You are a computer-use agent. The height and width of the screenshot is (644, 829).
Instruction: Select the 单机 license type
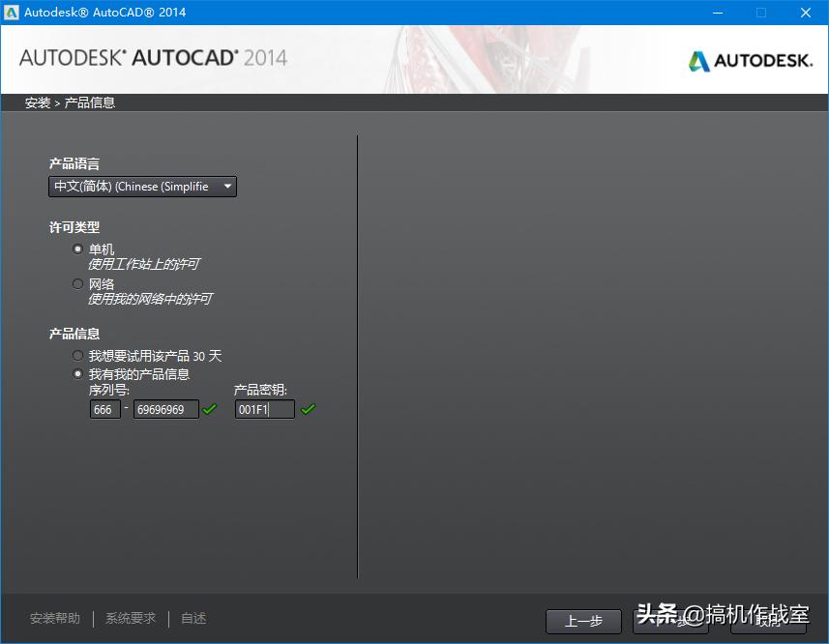[77, 249]
